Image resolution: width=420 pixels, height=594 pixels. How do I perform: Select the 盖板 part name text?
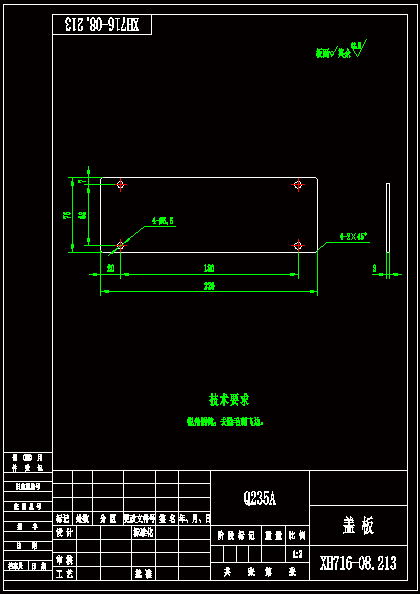(358, 526)
